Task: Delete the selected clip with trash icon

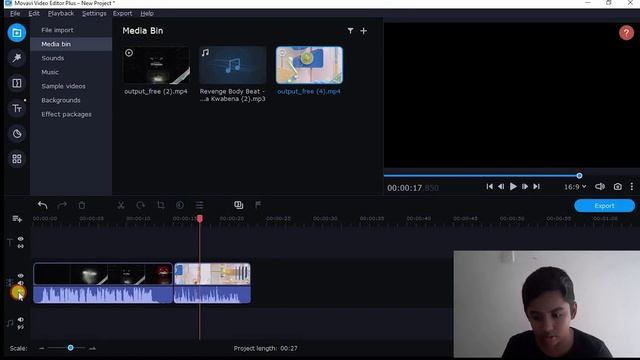Action: (82, 205)
